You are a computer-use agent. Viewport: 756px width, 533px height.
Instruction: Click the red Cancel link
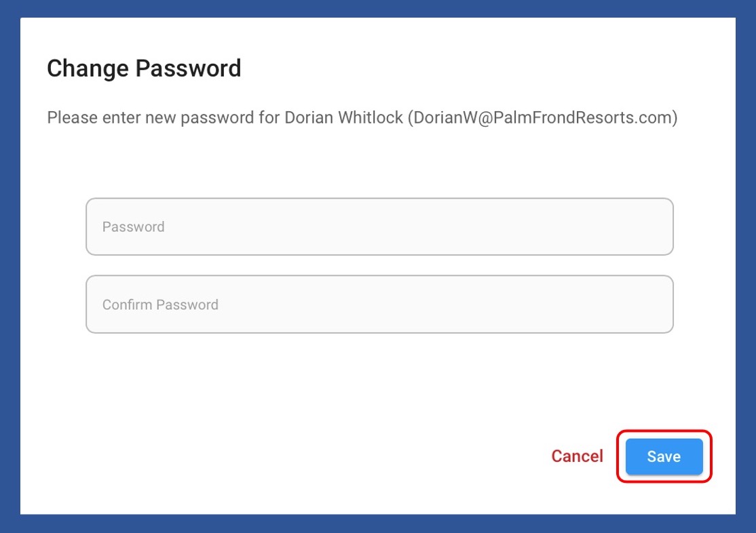577,456
